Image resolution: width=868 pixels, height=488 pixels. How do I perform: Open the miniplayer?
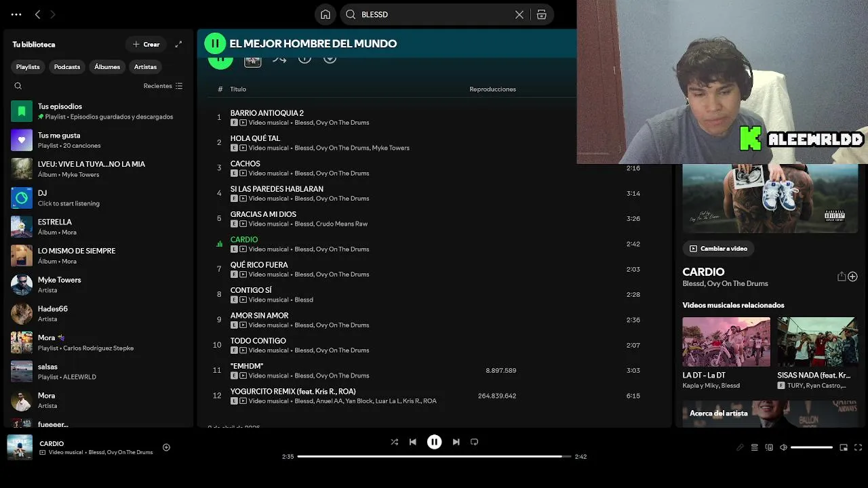844,447
